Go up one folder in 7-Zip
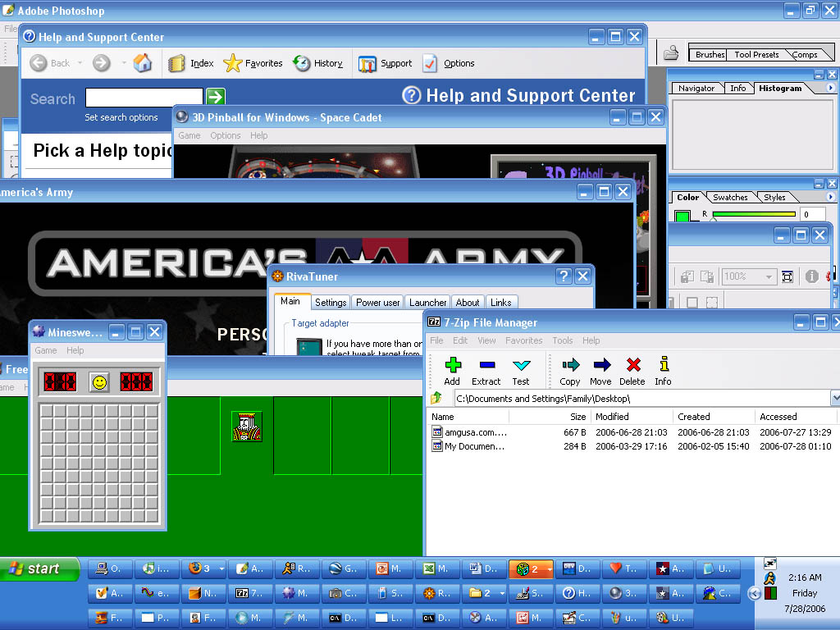This screenshot has height=630, width=840. click(436, 398)
